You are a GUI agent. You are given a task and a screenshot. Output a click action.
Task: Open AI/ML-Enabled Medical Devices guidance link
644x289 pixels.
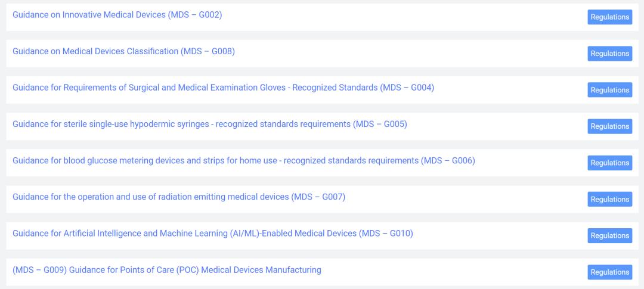pos(212,234)
